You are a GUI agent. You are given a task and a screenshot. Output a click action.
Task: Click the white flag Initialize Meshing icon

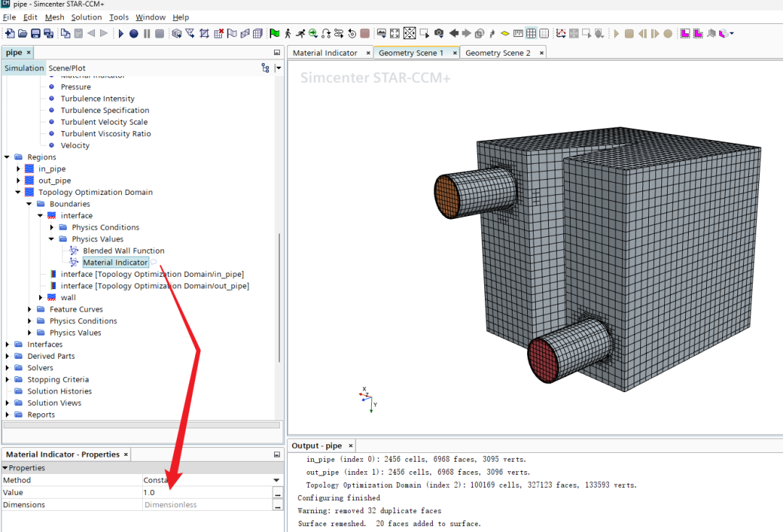pos(232,33)
